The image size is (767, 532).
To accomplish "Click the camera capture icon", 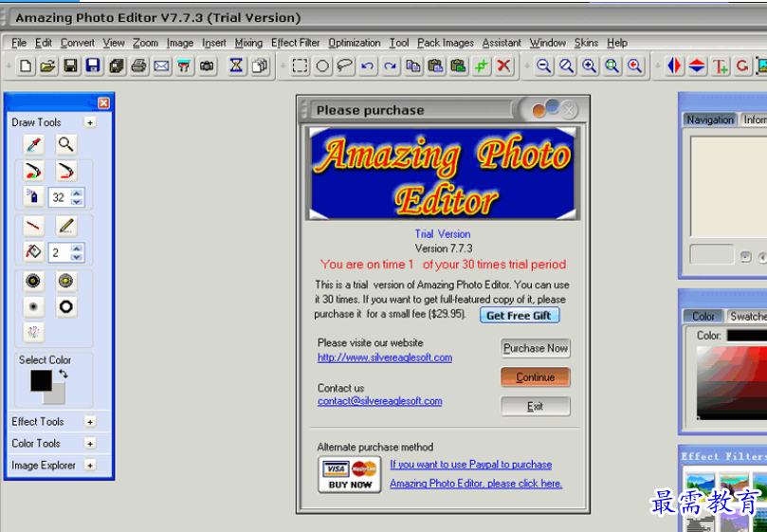I will click(207, 65).
